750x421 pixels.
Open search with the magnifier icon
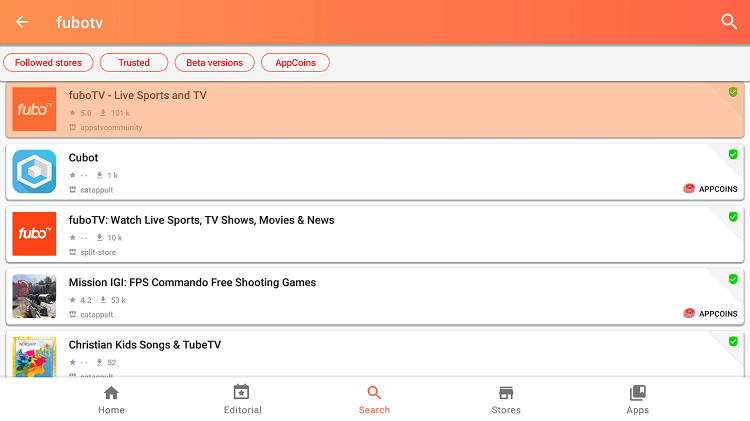pyautogui.click(x=728, y=22)
